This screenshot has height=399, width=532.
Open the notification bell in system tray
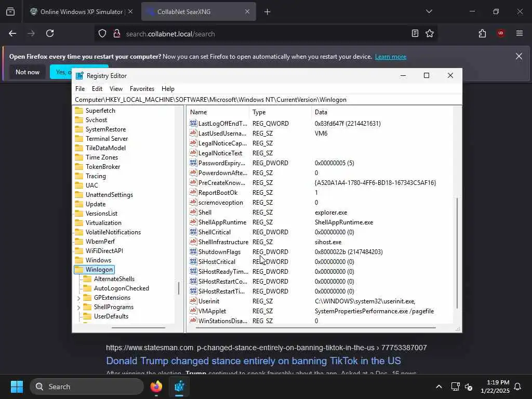click(518, 387)
